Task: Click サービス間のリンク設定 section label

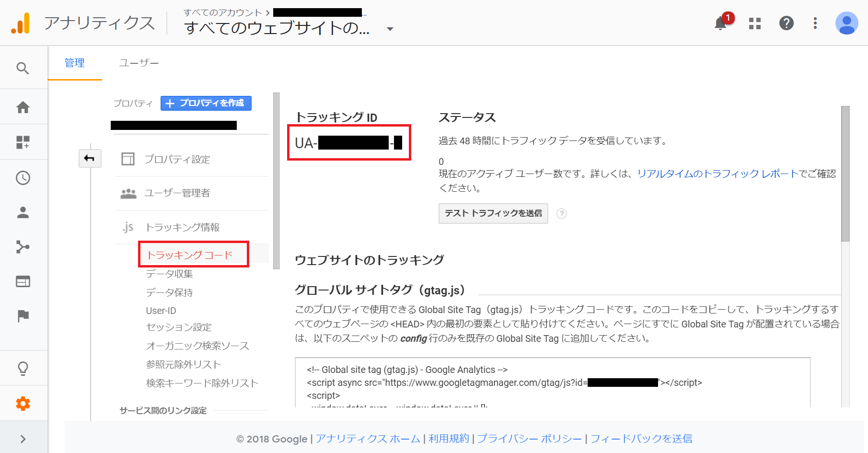Action: pyautogui.click(x=163, y=411)
